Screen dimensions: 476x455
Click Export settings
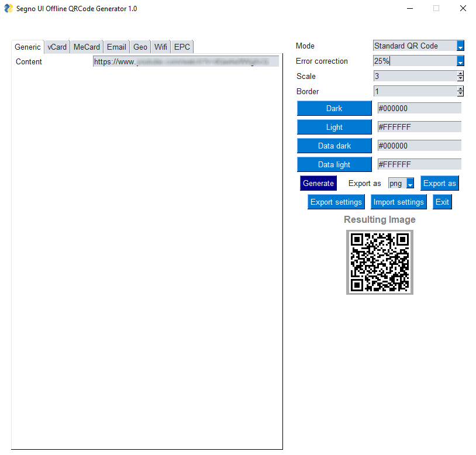pyautogui.click(x=336, y=202)
